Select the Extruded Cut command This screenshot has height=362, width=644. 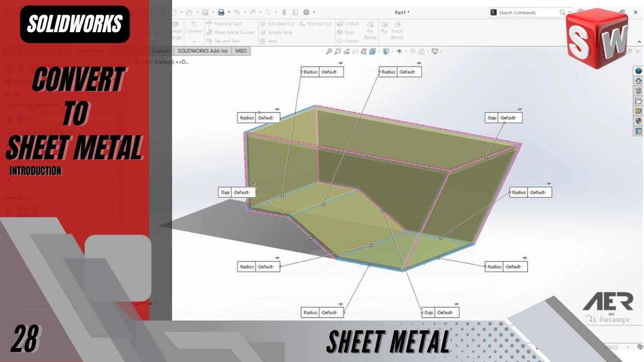click(x=277, y=24)
